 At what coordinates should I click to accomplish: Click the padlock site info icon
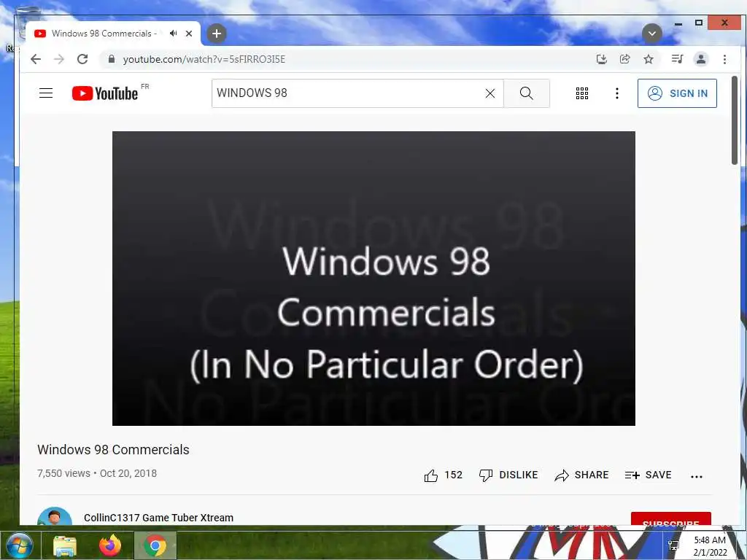[112, 59]
